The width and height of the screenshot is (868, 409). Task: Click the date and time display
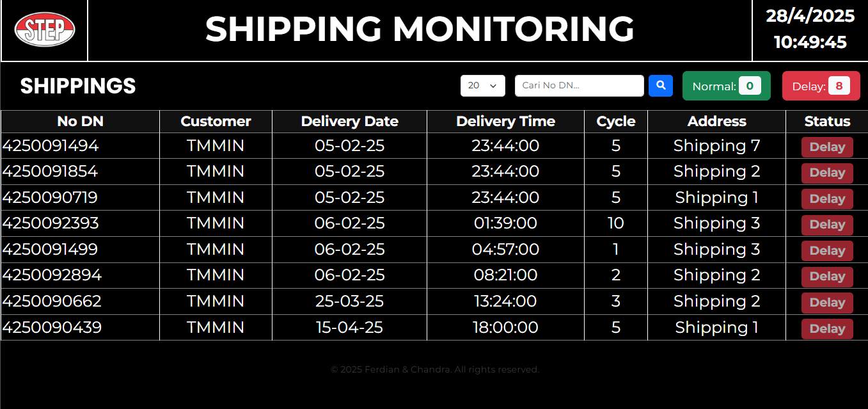coord(810,29)
